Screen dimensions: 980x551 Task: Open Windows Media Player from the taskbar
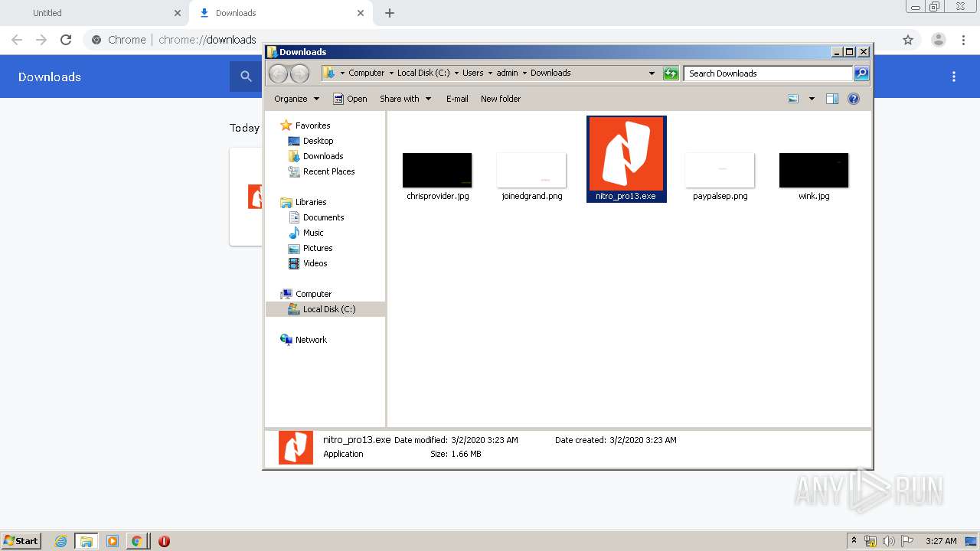(x=112, y=541)
